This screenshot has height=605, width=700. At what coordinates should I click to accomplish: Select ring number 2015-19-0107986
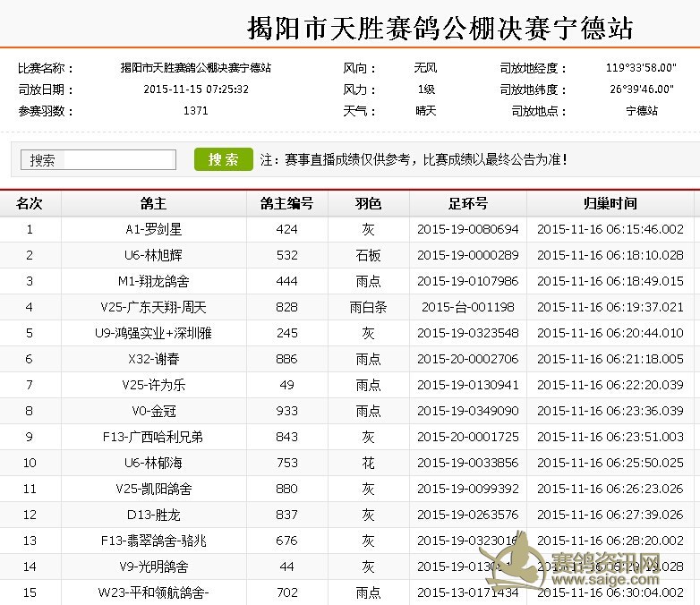[467, 281]
